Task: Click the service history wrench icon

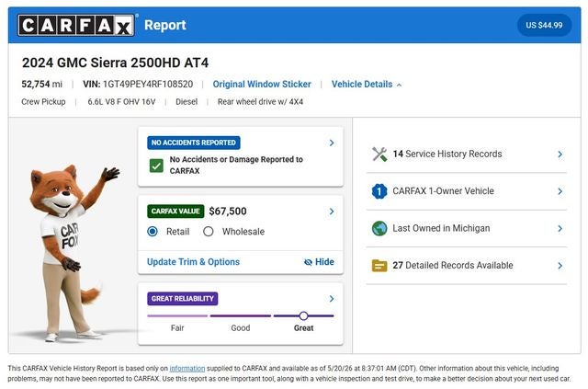Action: [379, 154]
